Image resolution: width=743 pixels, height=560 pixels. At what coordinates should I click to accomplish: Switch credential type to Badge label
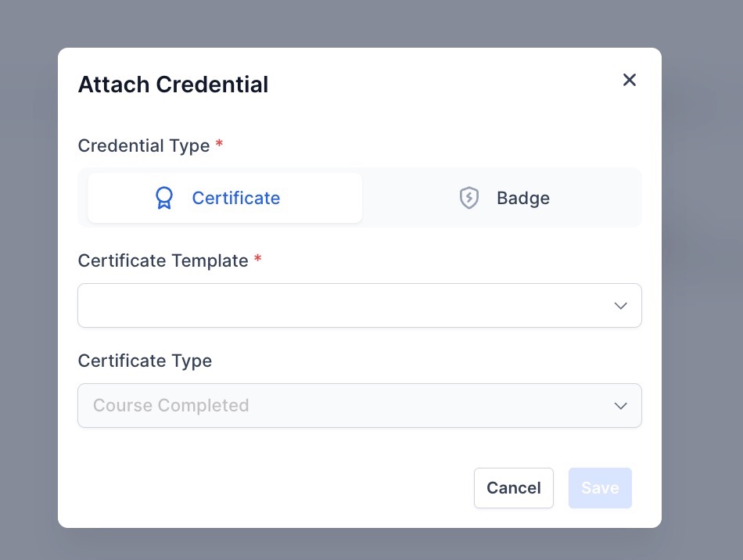pos(522,198)
